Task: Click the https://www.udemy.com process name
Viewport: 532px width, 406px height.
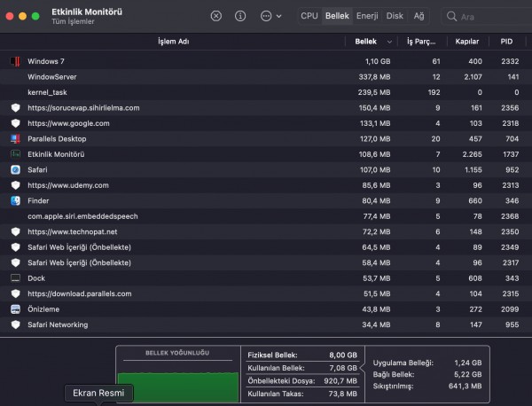Action: click(x=68, y=185)
